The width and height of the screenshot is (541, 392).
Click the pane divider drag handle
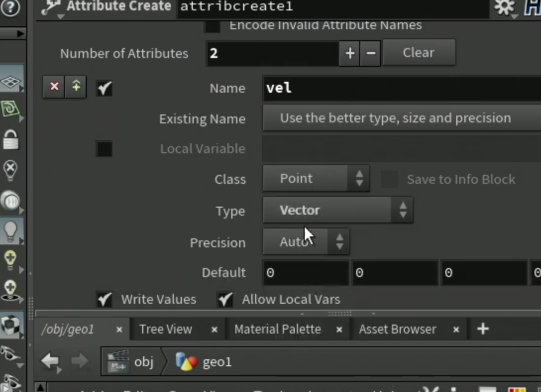tap(339, 313)
